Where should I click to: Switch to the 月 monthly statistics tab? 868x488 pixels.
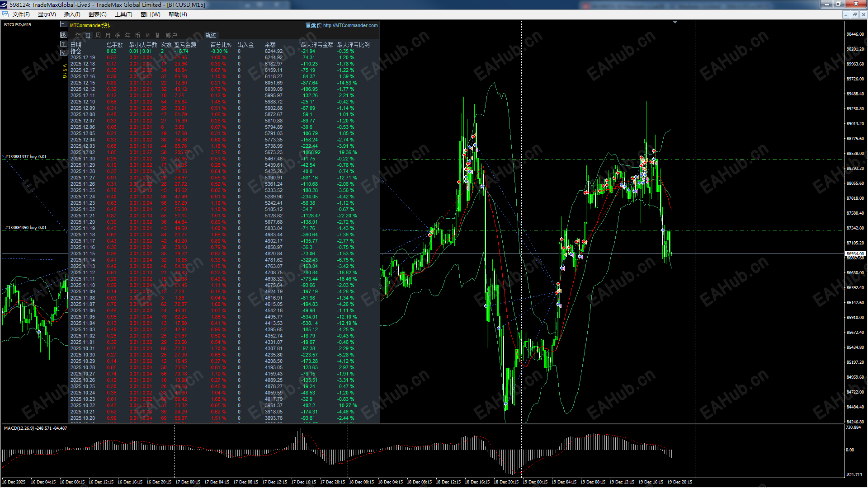click(x=108, y=35)
